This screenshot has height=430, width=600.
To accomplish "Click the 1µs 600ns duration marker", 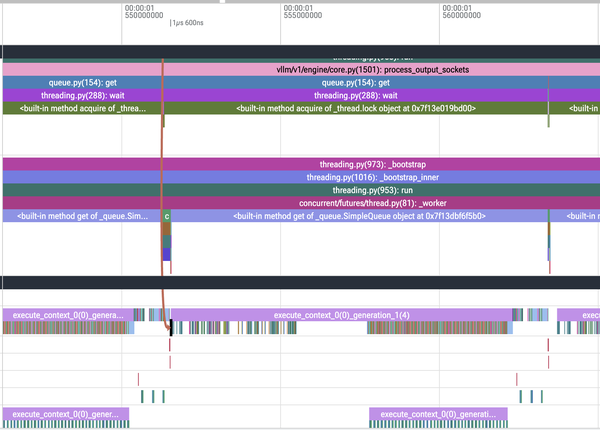I will tap(187, 23).
